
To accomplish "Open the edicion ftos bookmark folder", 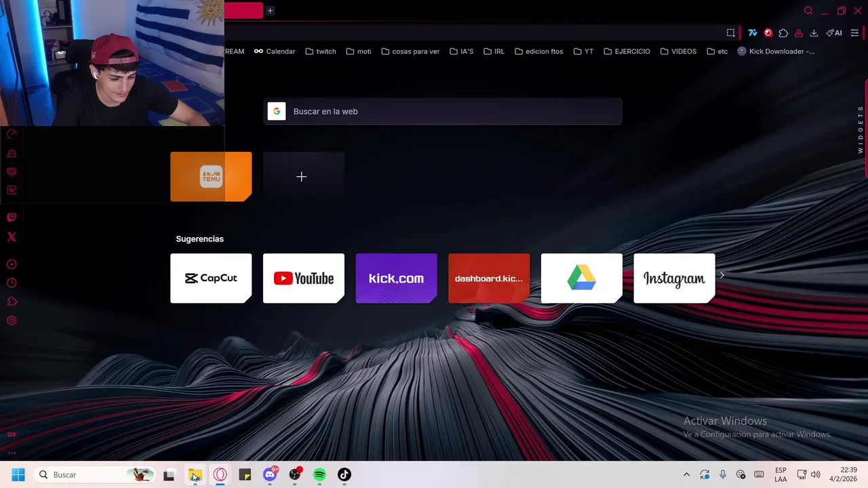I will 539,52.
